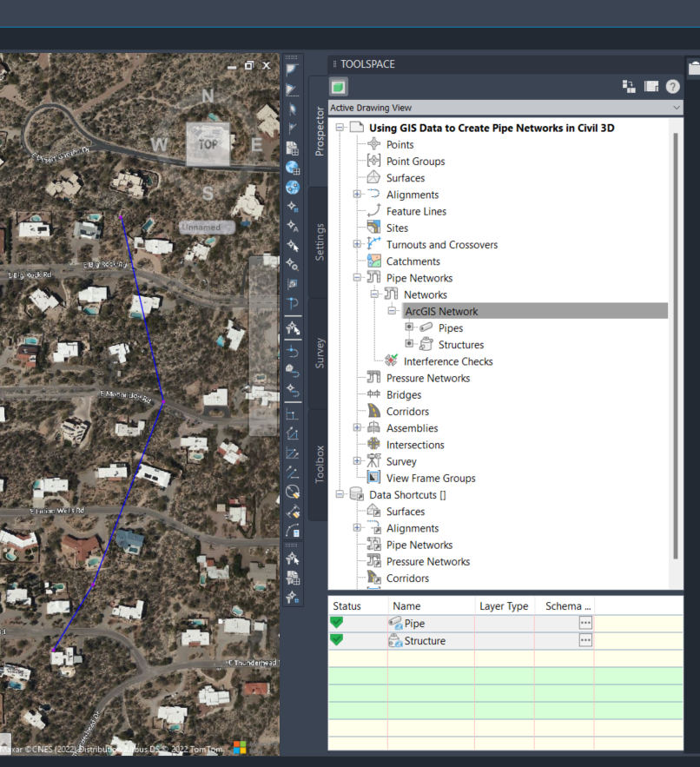Collapse the Data Shortcuts node
Image resolution: width=700 pixels, height=767 pixels.
pos(340,494)
